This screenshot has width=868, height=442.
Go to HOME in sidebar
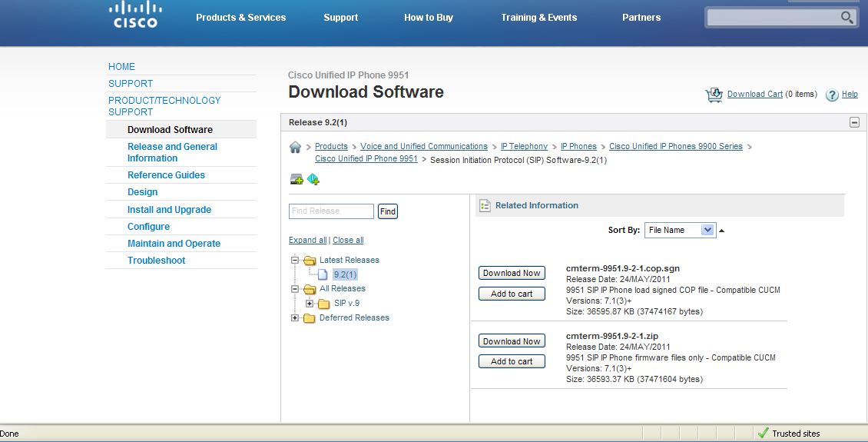122,66
